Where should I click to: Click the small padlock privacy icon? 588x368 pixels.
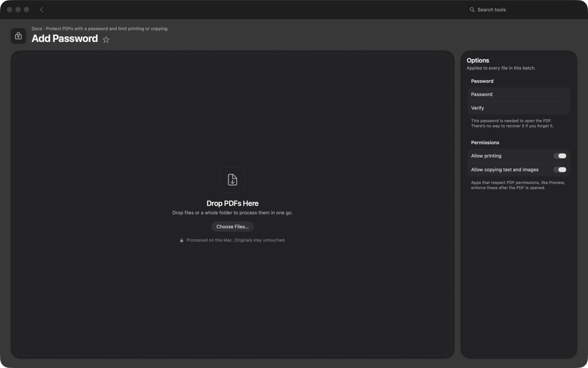(182, 240)
